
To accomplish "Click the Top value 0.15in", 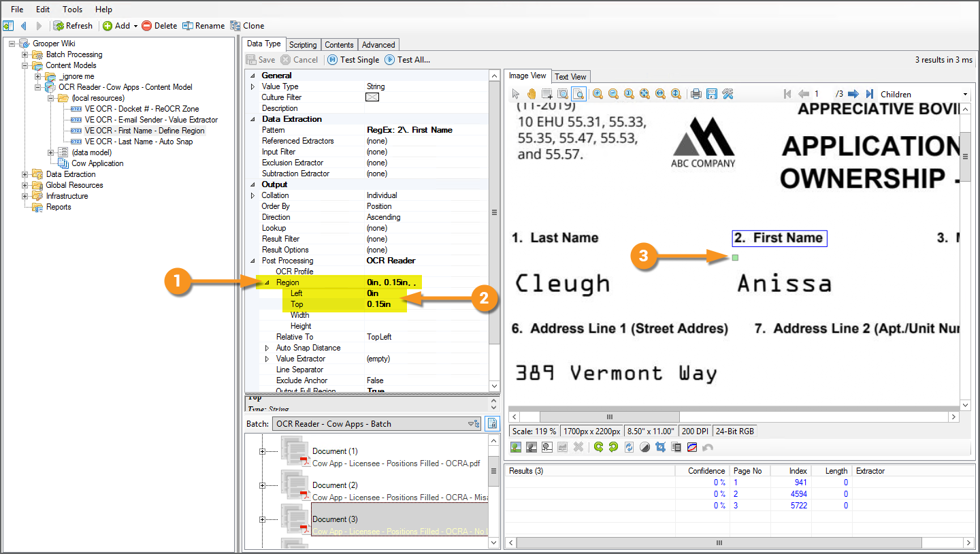I will point(379,304).
